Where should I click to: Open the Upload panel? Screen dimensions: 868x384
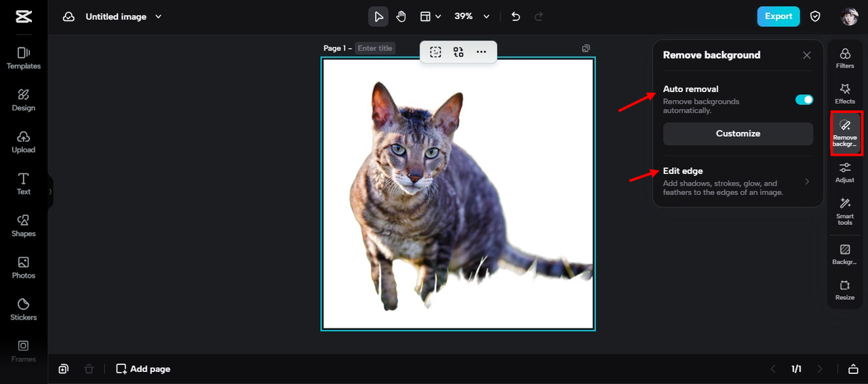tap(24, 142)
